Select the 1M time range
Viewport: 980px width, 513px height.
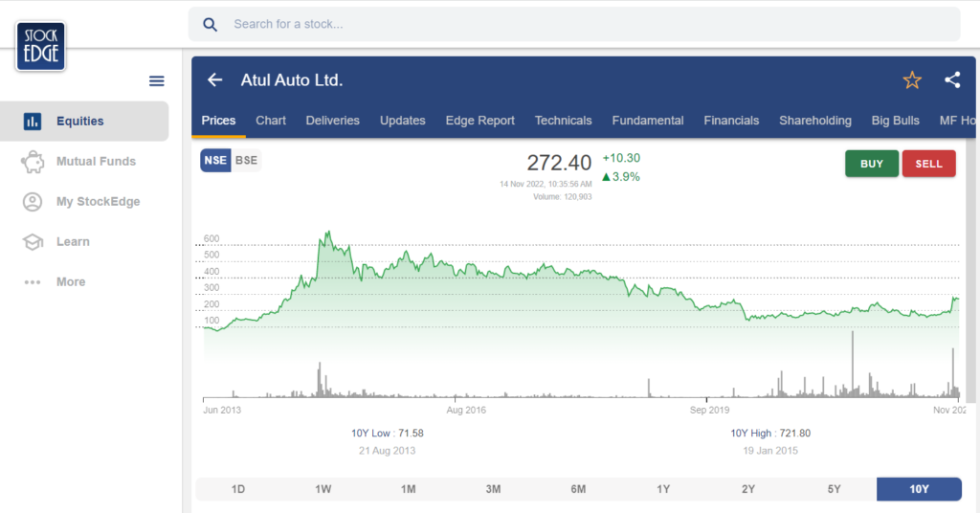pyautogui.click(x=408, y=489)
